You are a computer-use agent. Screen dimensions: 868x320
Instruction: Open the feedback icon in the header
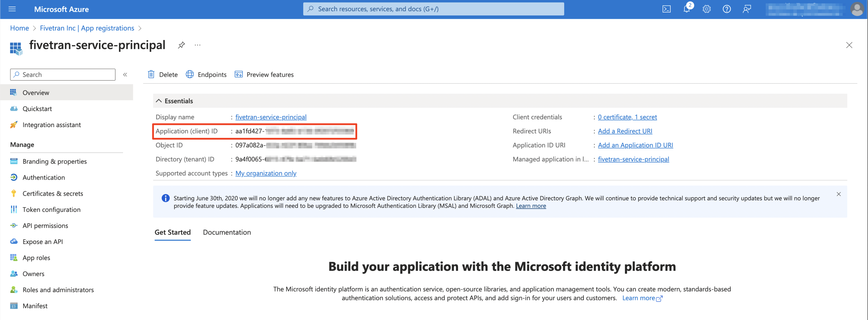[x=747, y=9]
